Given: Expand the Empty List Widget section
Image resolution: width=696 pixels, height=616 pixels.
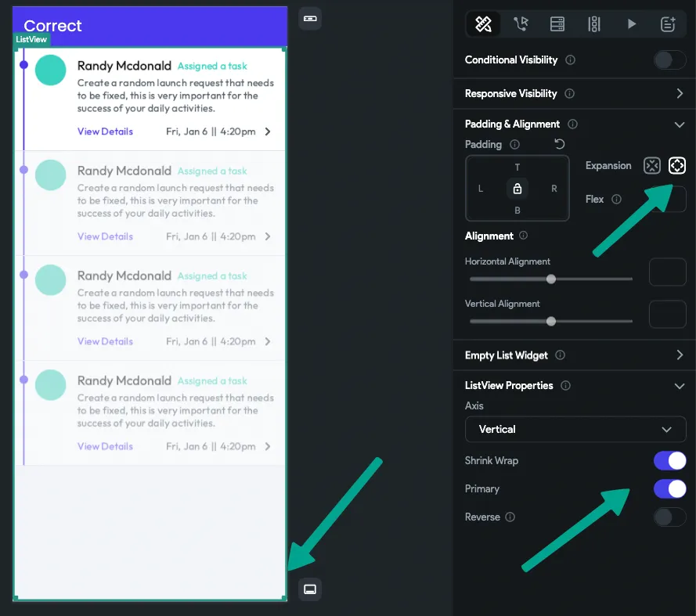Looking at the screenshot, I should click(x=680, y=355).
